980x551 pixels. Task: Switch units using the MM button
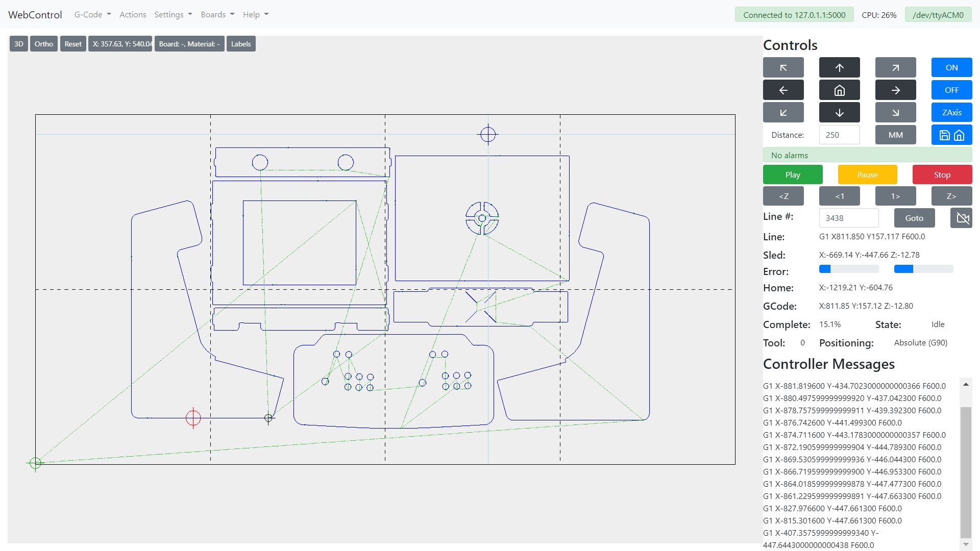pyautogui.click(x=895, y=135)
